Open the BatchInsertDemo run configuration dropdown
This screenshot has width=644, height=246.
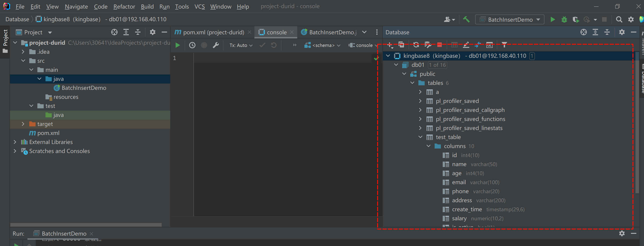[510, 19]
